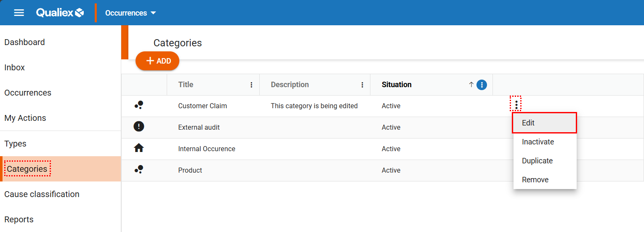Viewport: 644px width, 232px height.
Task: Click the Internal Occurence house icon
Action: tap(139, 148)
